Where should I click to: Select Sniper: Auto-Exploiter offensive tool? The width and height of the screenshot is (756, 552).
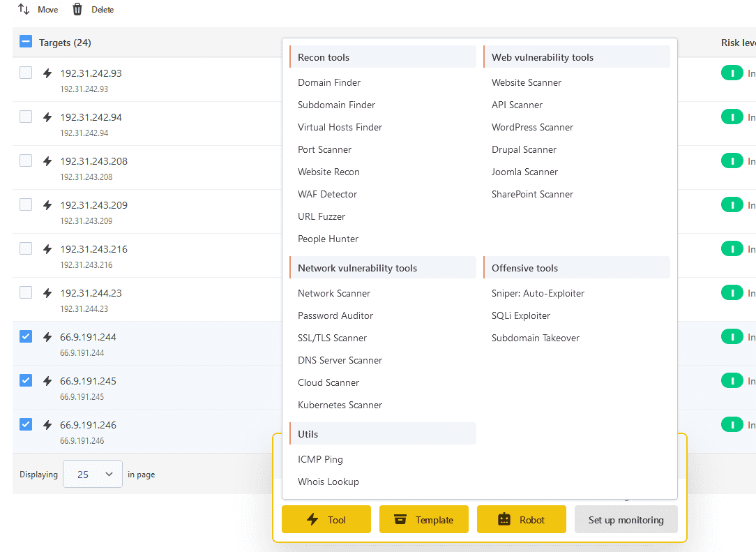click(538, 293)
